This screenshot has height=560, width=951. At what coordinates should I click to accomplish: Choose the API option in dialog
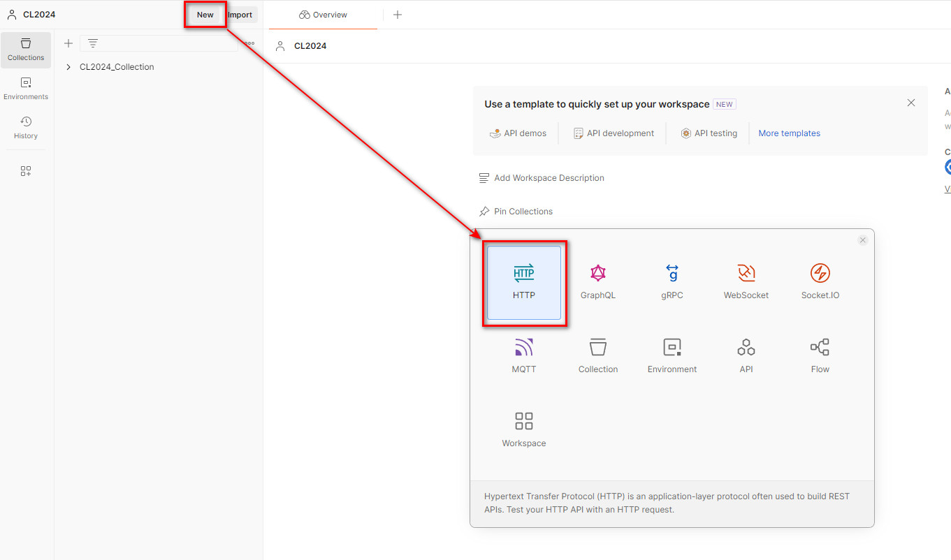[746, 356]
